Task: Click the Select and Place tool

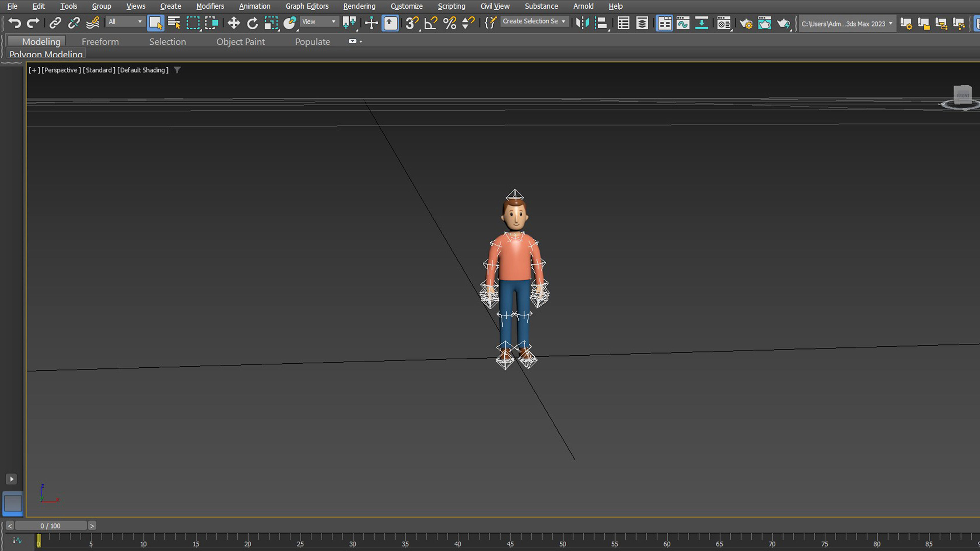Action: pos(290,23)
